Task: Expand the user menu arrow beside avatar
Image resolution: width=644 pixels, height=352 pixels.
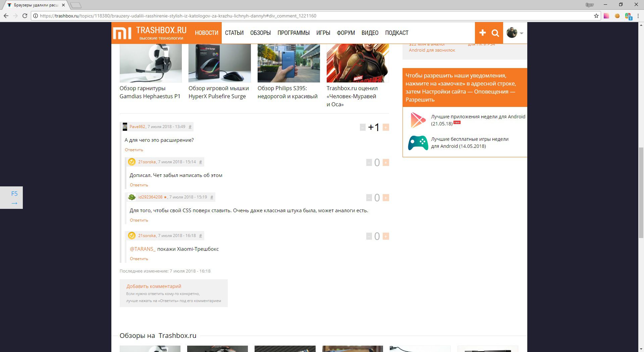Action: 522,33
